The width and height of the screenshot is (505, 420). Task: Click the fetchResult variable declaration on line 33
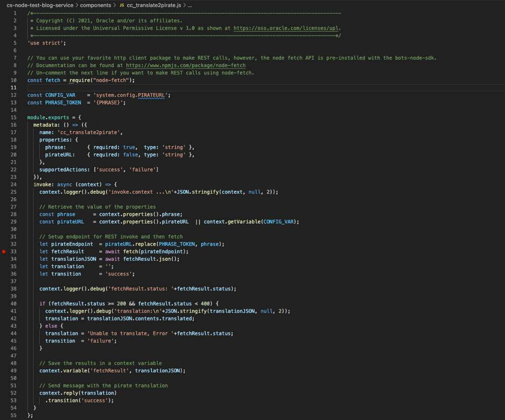(63, 251)
